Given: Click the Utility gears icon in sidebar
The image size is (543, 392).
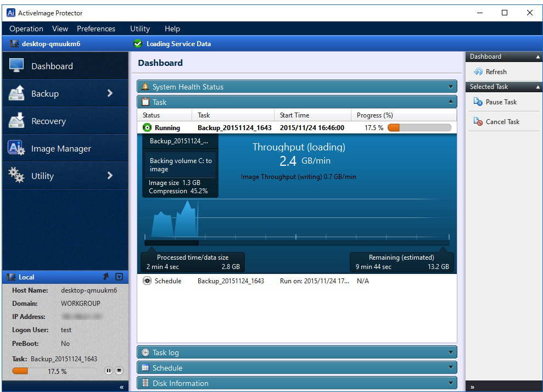Looking at the screenshot, I should point(16,175).
